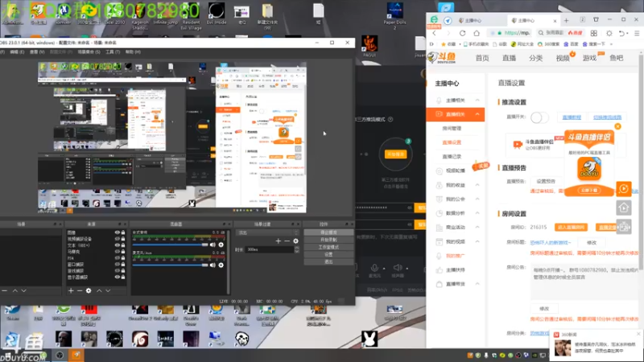Image resolution: width=644 pixels, height=362 pixels.
Task: Reload the page in the browser
Action: pyautogui.click(x=462, y=33)
